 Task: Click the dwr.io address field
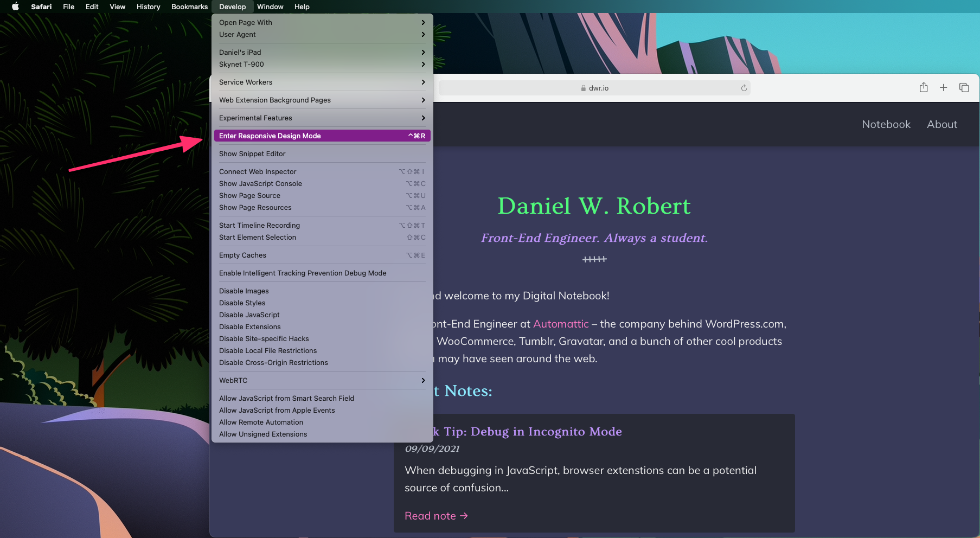tap(594, 88)
